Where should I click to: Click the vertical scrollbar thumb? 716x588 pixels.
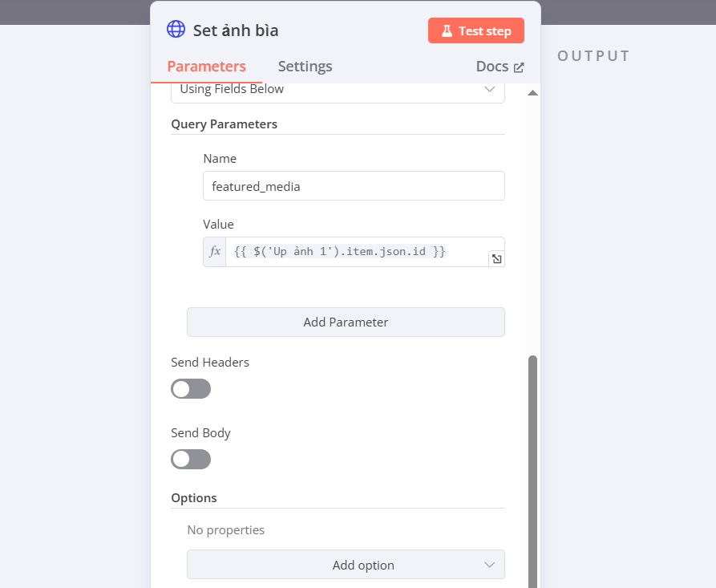532,472
